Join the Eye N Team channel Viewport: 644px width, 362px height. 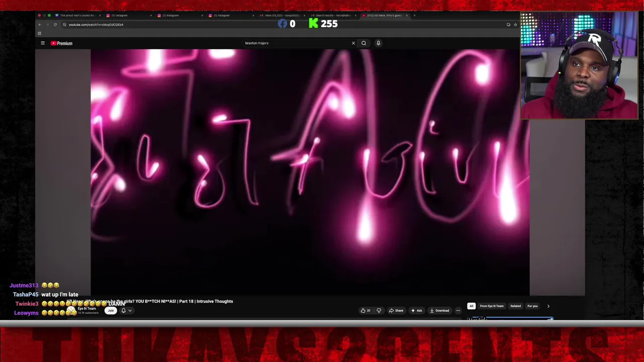[111, 311]
